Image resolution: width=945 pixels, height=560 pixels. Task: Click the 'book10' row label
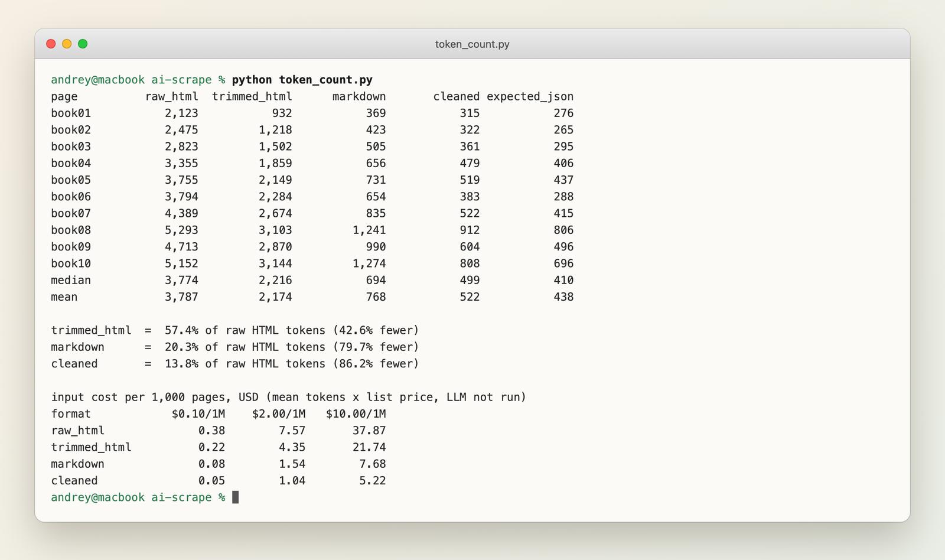tap(71, 263)
